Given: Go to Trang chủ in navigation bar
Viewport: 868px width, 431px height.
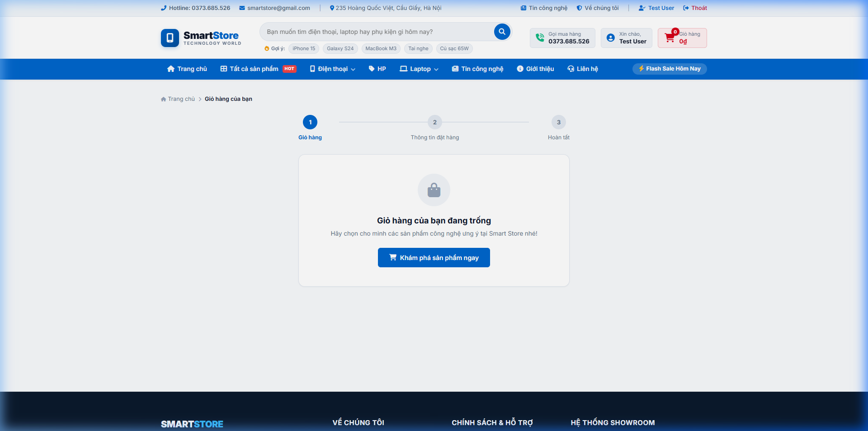Looking at the screenshot, I should [x=187, y=69].
